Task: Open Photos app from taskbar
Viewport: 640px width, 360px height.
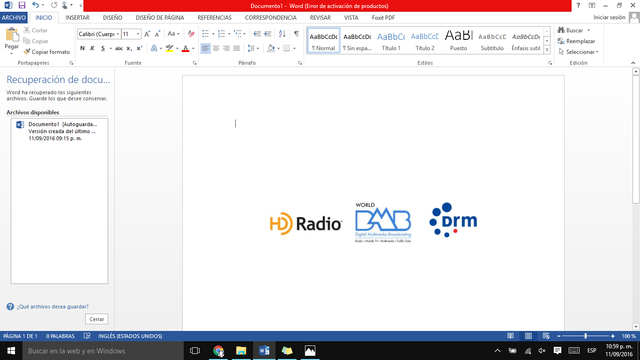Action: 310,351
